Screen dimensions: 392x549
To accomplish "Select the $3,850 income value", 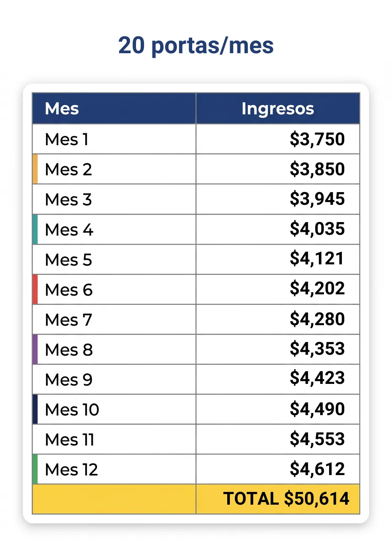I will tap(317, 169).
